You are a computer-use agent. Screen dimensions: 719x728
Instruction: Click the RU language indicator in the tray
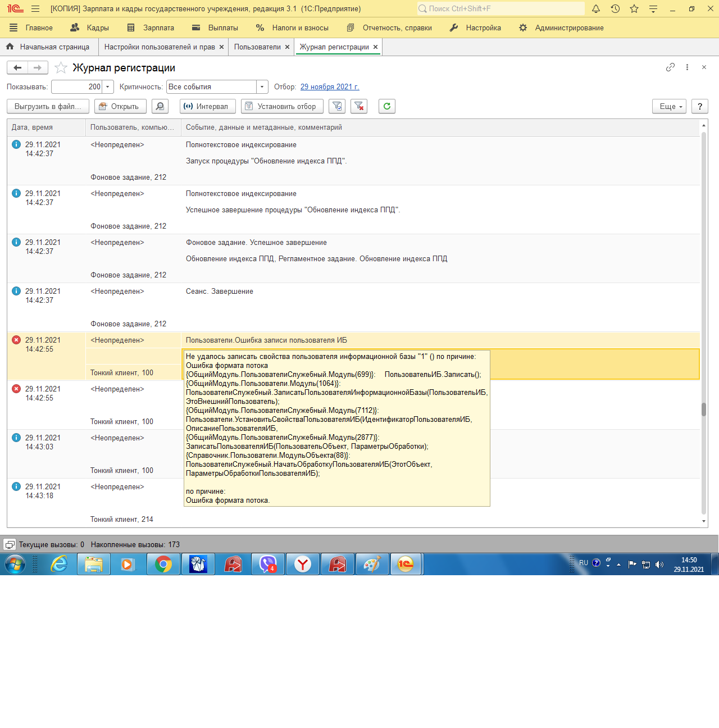coord(584,563)
